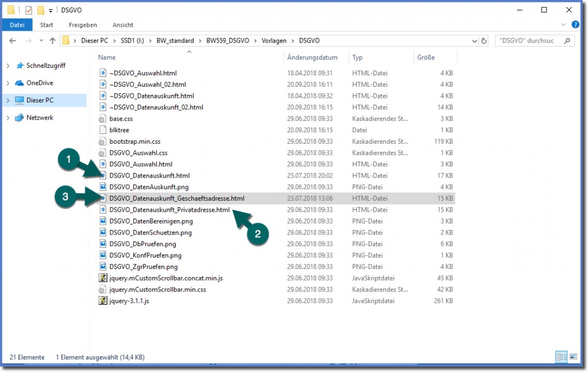
Task: Click BW559_DSGVO in the breadcrumb path
Action: click(229, 41)
